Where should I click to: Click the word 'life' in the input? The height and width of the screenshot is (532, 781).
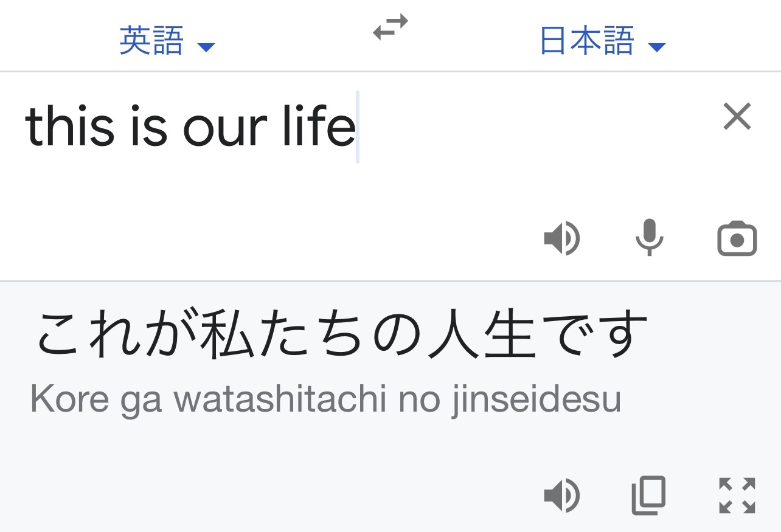tap(319, 126)
